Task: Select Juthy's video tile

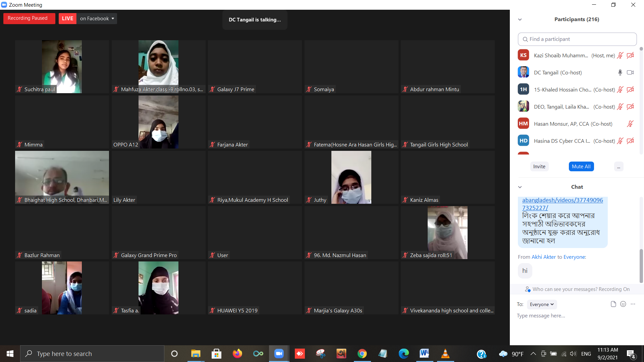Action: (351, 177)
